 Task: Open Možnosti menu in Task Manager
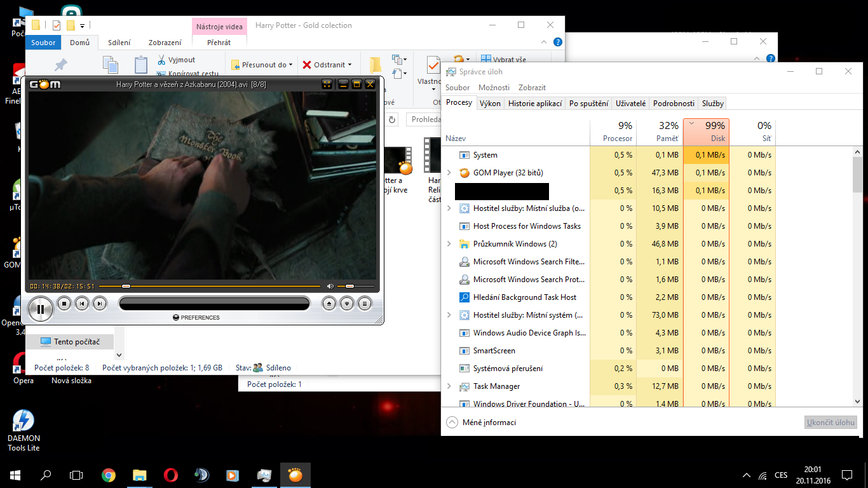[494, 88]
